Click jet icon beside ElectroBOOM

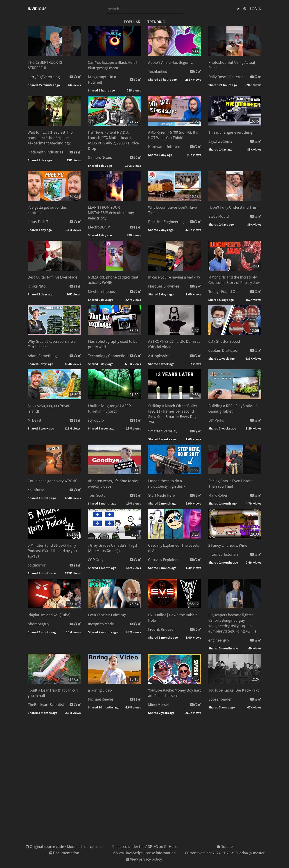pyautogui.click(x=139, y=227)
